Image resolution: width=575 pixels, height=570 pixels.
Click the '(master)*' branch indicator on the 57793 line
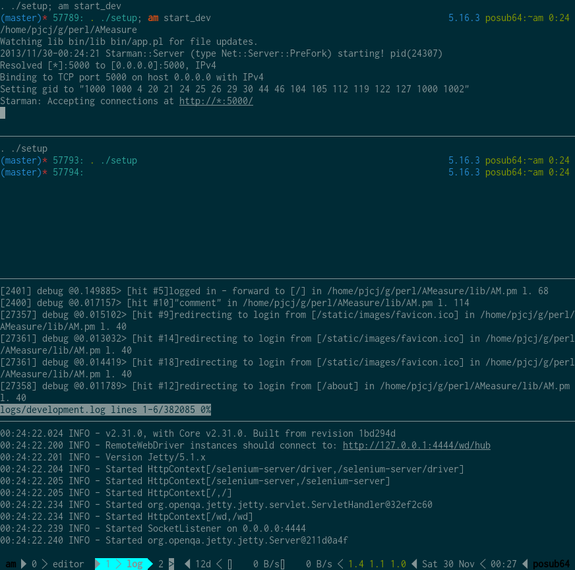[24, 161]
